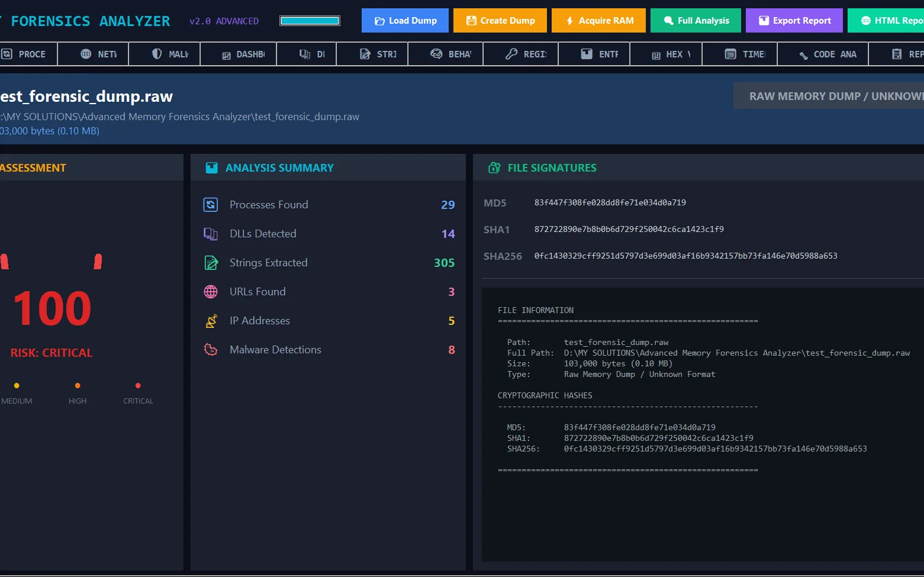This screenshot has height=577, width=924.
Task: Open the DLLs tab
Action: click(307, 54)
